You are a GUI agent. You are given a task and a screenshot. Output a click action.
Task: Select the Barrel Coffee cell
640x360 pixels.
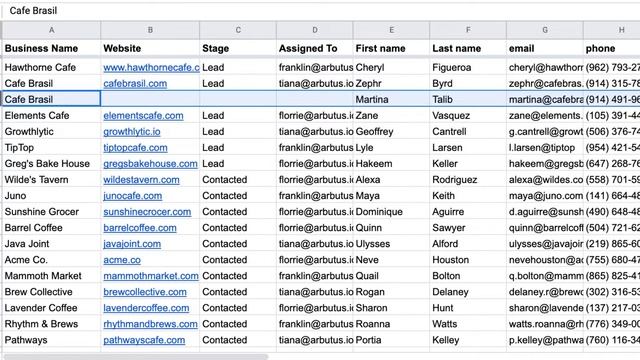point(51,228)
